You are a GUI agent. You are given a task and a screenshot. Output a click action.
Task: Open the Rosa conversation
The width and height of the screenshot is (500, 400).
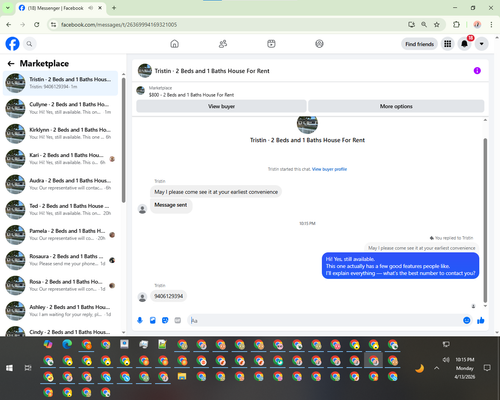(x=60, y=286)
